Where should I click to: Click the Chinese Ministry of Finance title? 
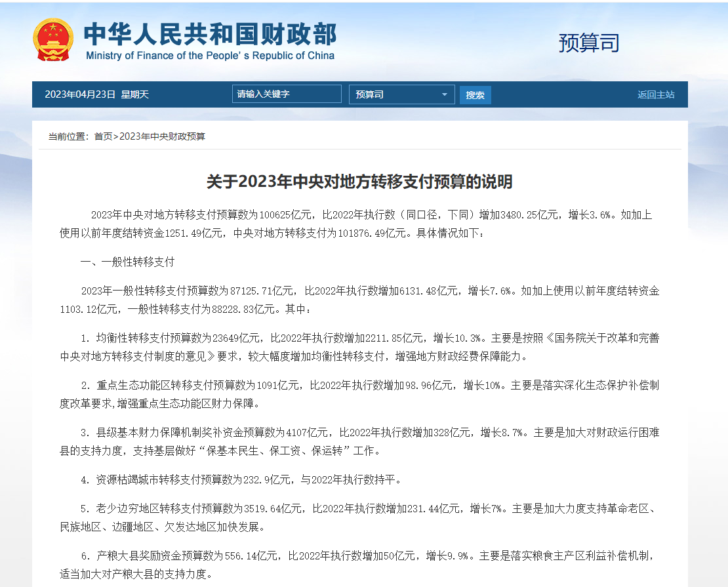(210, 34)
